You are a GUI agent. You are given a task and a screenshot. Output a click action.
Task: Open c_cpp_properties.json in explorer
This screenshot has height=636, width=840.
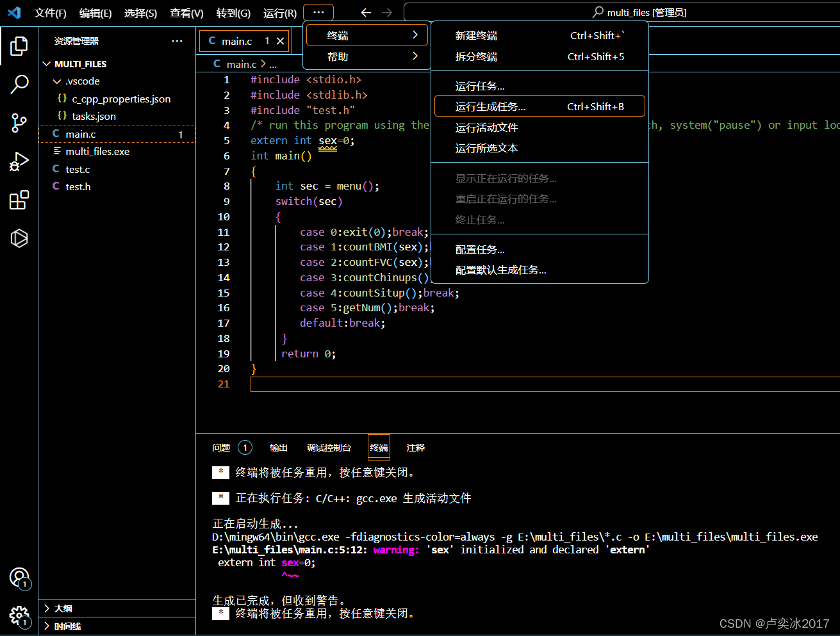click(117, 99)
